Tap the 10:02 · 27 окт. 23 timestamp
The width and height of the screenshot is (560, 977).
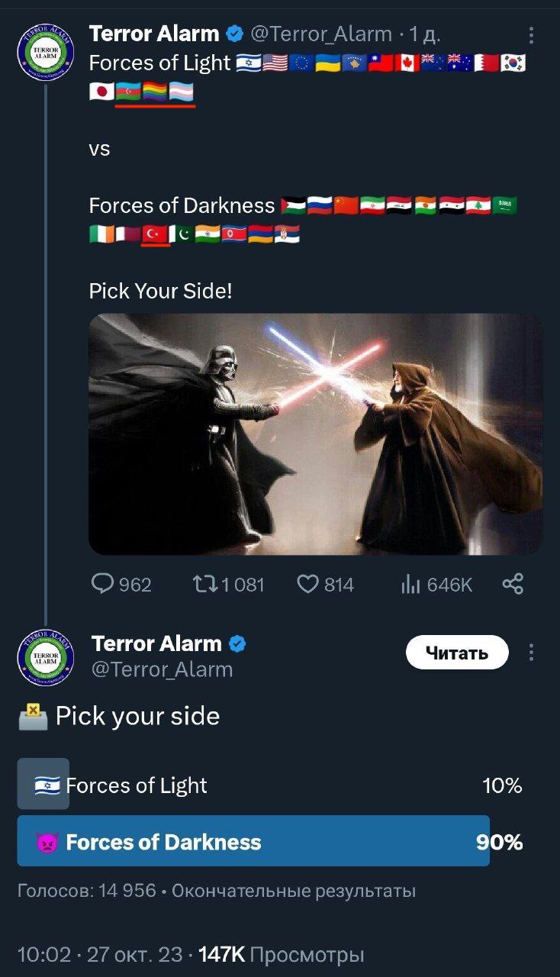click(x=100, y=954)
